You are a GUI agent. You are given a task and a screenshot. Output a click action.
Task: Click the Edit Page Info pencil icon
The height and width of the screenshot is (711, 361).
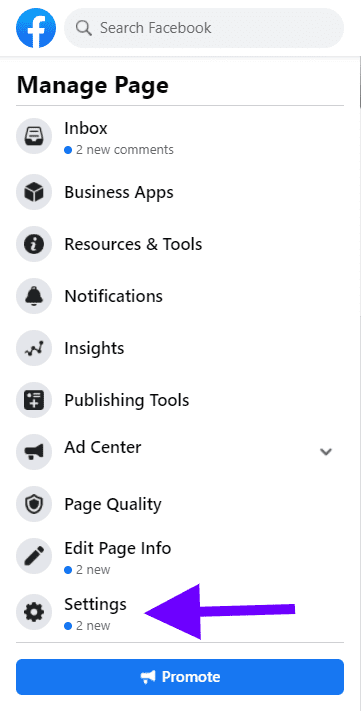(34, 556)
